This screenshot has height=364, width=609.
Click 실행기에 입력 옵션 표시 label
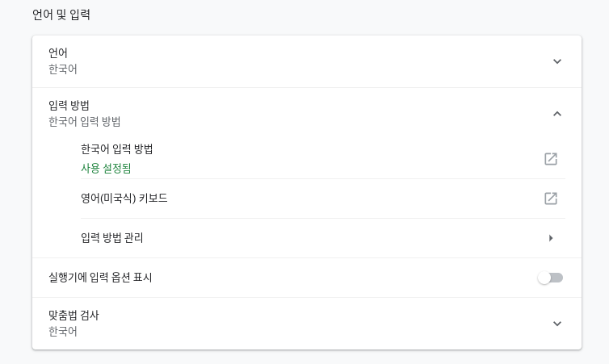point(100,278)
